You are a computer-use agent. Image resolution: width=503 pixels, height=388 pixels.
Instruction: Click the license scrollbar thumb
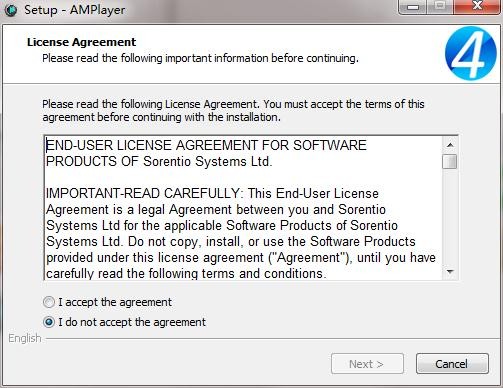(450, 162)
